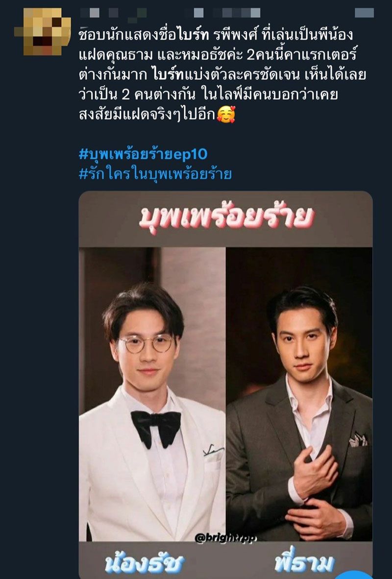
Task: Open the pixelated profile avatar
Action: 43,32
